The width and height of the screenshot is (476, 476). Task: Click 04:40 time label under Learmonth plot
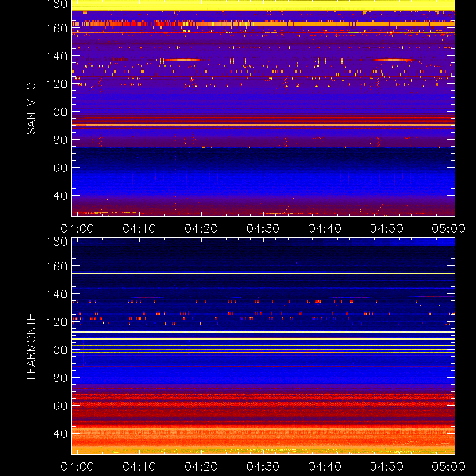pos(325,466)
